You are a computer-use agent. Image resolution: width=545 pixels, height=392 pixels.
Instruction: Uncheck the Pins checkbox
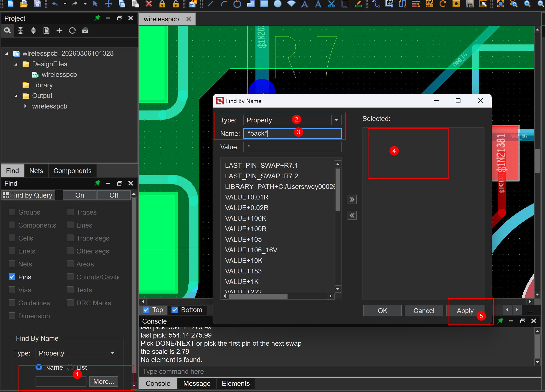point(12,277)
